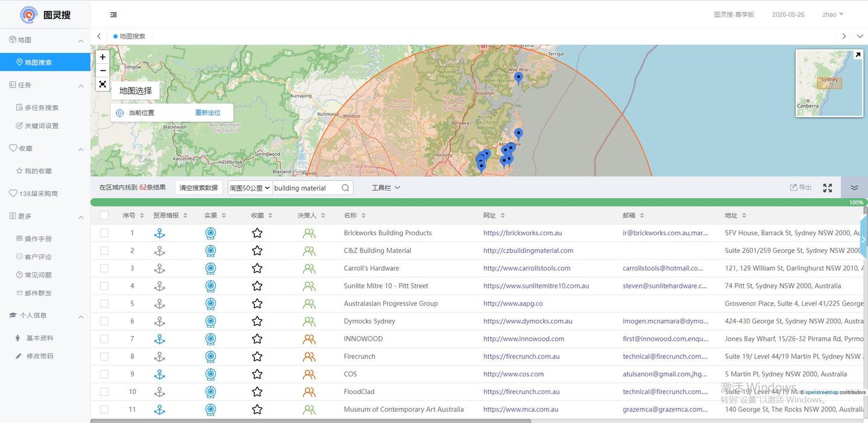The height and width of the screenshot is (423, 868).
Task: Open 多任务搜索 in the sidebar
Action: point(41,107)
